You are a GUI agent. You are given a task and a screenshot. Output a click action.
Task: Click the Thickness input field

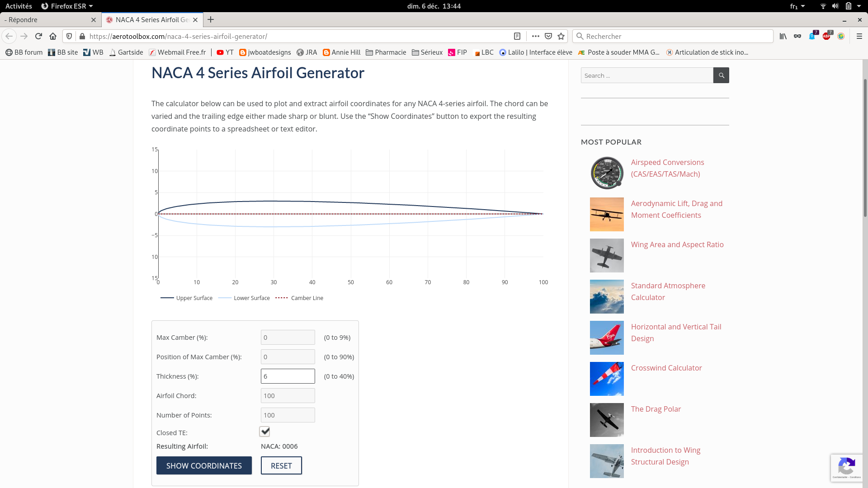tap(288, 376)
